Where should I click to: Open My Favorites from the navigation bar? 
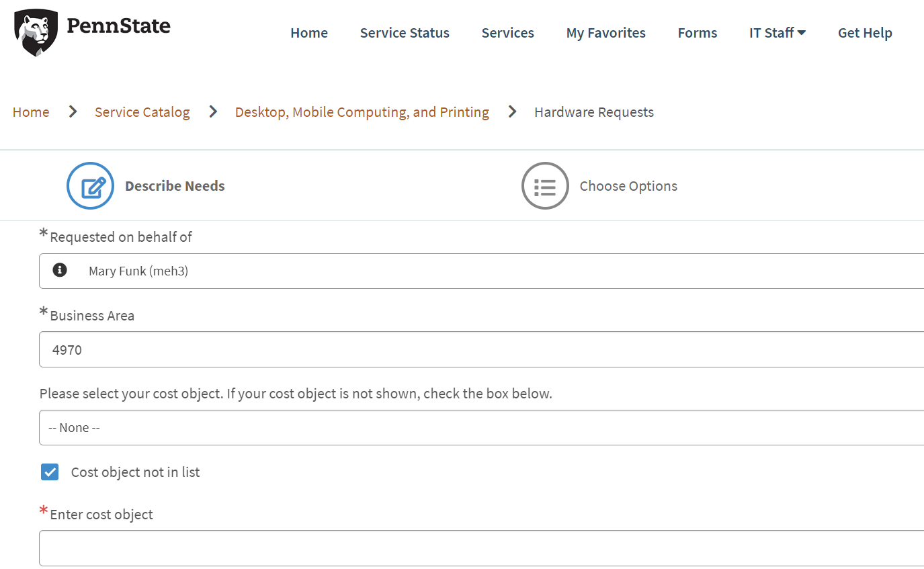pos(605,32)
